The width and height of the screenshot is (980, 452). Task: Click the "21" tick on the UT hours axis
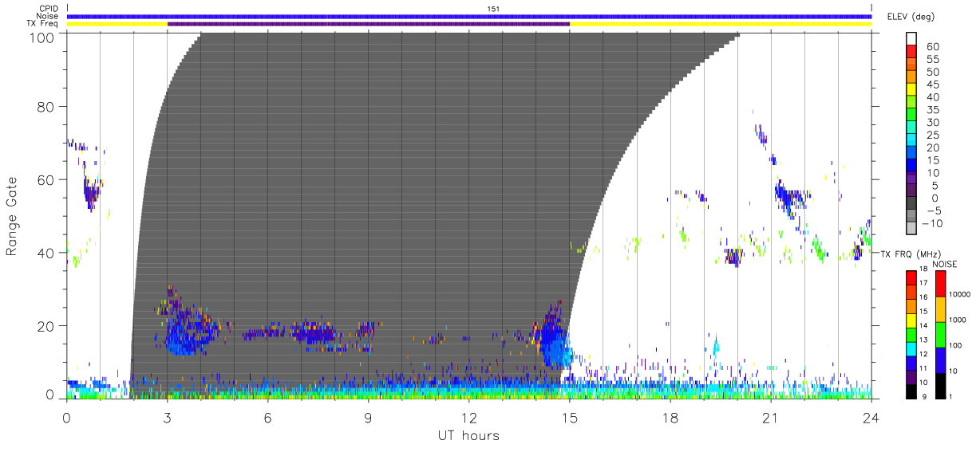(771, 417)
